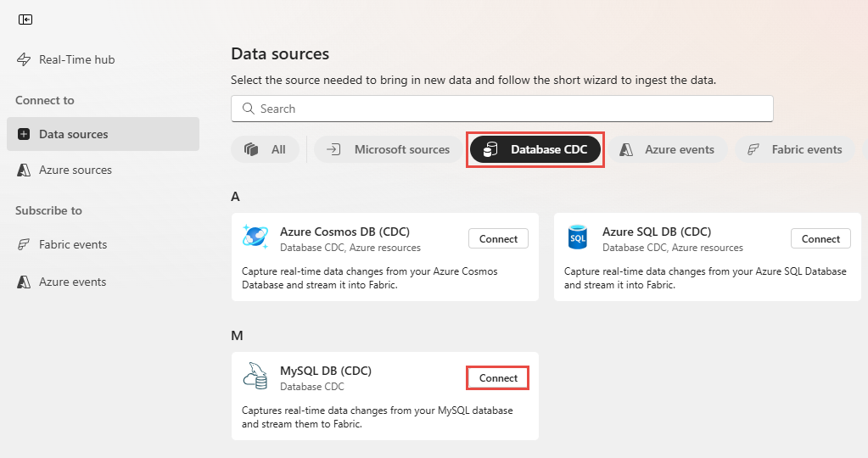Connect to Azure SQL DB (CDC)
Screen dimensions: 868x458
[x=820, y=238]
